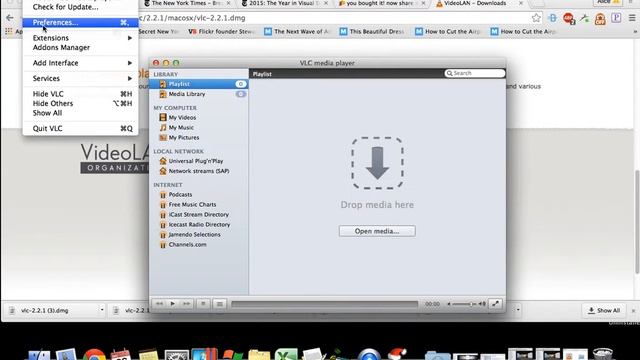The height and width of the screenshot is (360, 640).
Task: Switch to 2015: The Year in Visual tab
Action: [x=285, y=3]
